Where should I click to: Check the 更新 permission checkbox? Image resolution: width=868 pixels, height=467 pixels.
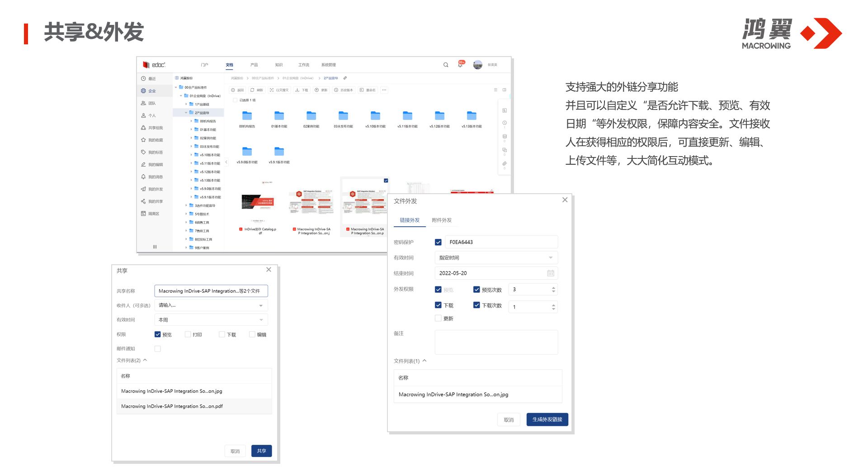pyautogui.click(x=438, y=319)
